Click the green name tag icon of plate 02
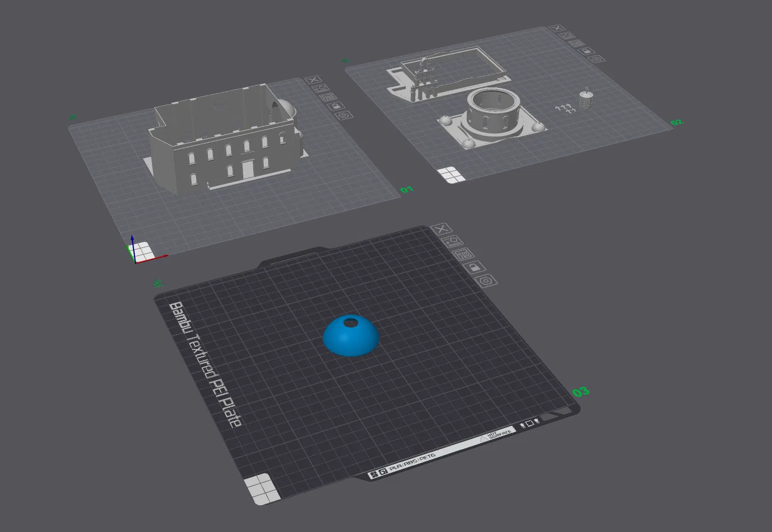The image size is (772, 532). click(x=345, y=61)
